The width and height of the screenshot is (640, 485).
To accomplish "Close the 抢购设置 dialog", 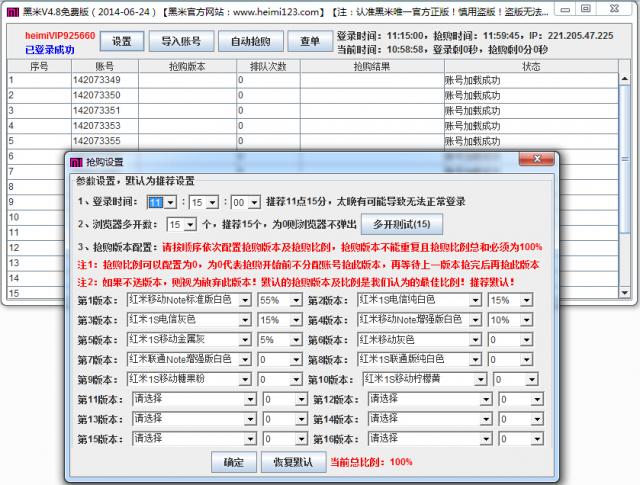I will [537, 159].
